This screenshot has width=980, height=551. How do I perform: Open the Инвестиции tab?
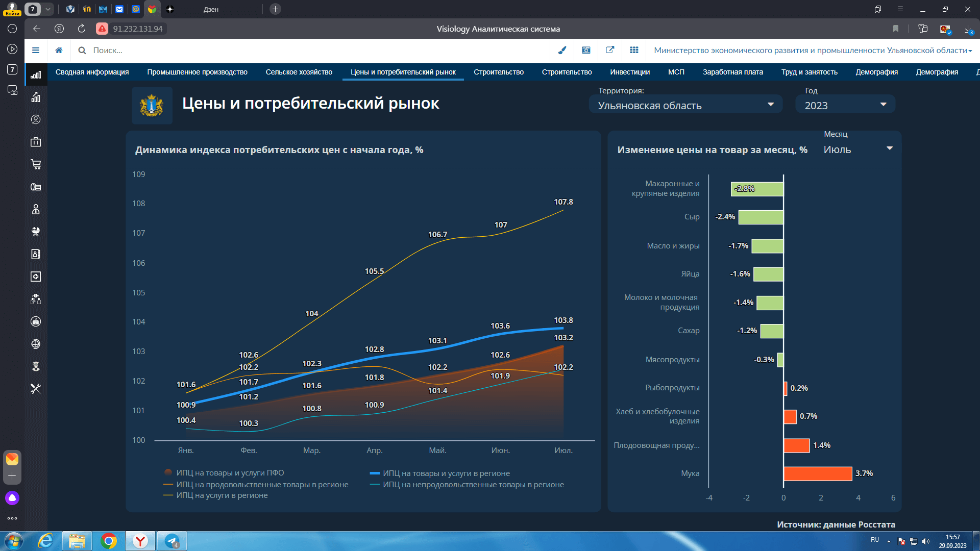point(630,72)
